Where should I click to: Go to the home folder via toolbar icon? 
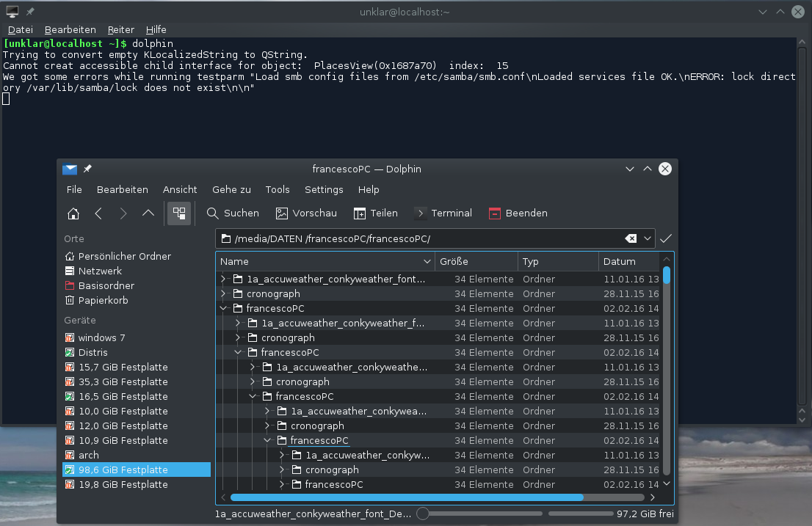(x=73, y=213)
